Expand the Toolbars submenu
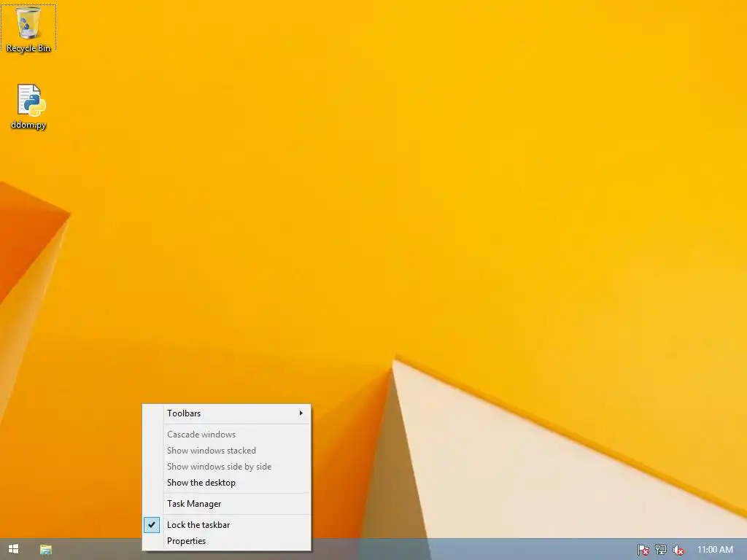This screenshot has width=747, height=560. click(x=227, y=413)
